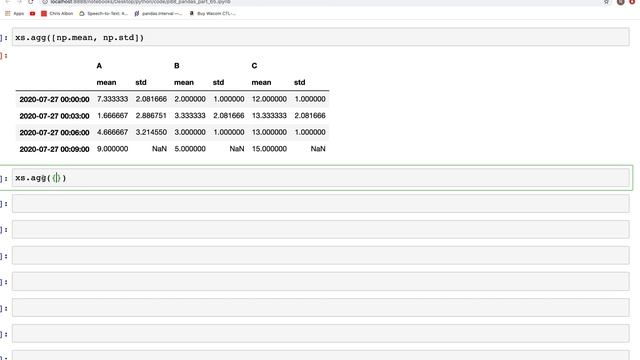Click the NaN under C std column
The width and height of the screenshot is (640, 360).
318,149
